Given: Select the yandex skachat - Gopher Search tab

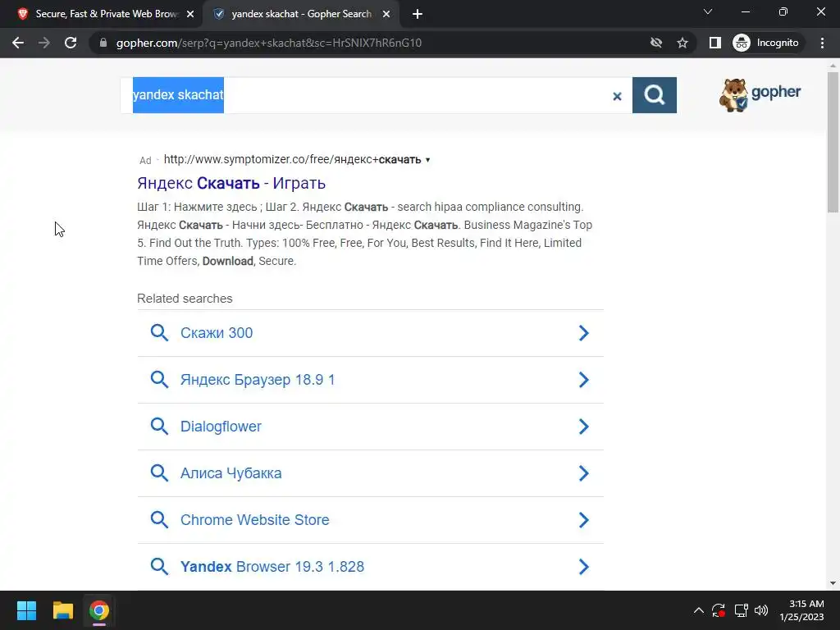Looking at the screenshot, I should click(300, 15).
